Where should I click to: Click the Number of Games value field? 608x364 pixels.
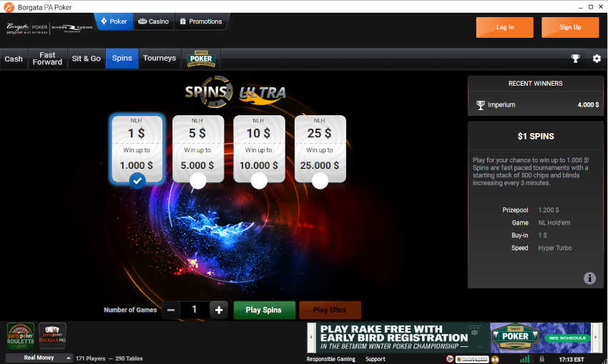tap(195, 310)
